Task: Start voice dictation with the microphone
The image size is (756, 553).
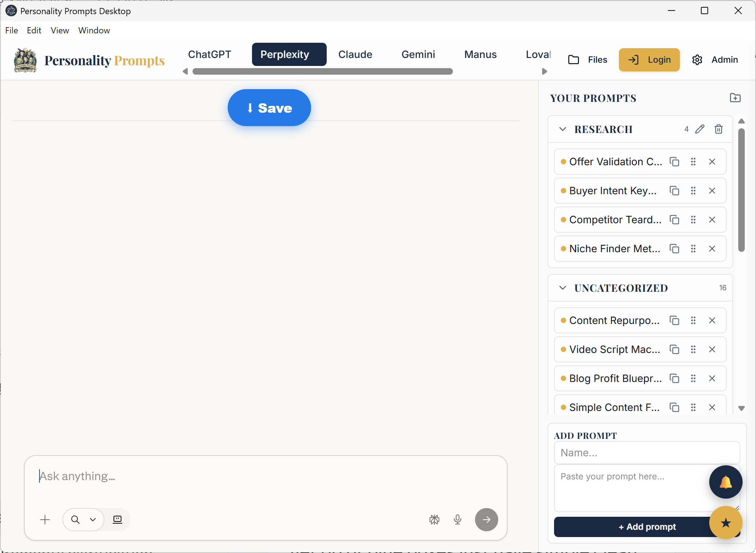Action: coord(458,520)
